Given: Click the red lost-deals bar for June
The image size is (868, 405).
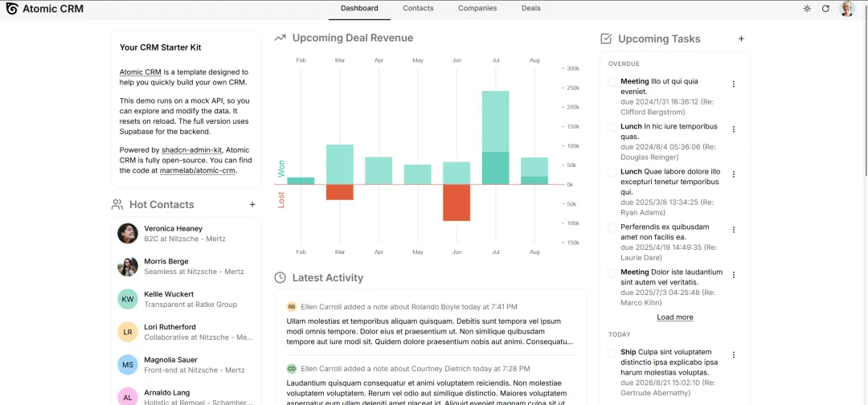Looking at the screenshot, I should pyautogui.click(x=457, y=202).
